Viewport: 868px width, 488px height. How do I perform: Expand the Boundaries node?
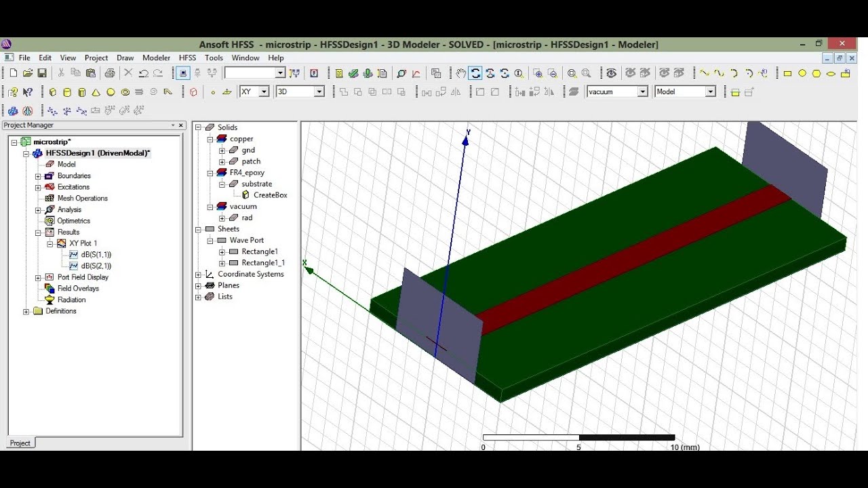click(x=38, y=176)
